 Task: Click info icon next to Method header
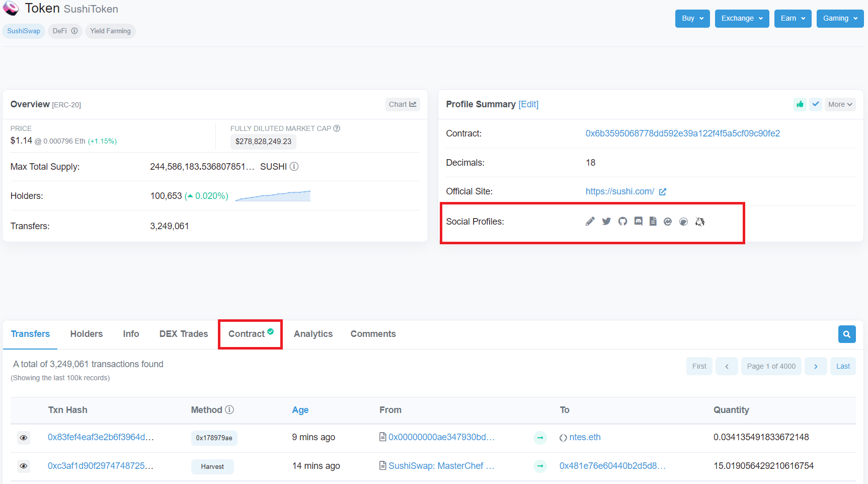tap(229, 409)
